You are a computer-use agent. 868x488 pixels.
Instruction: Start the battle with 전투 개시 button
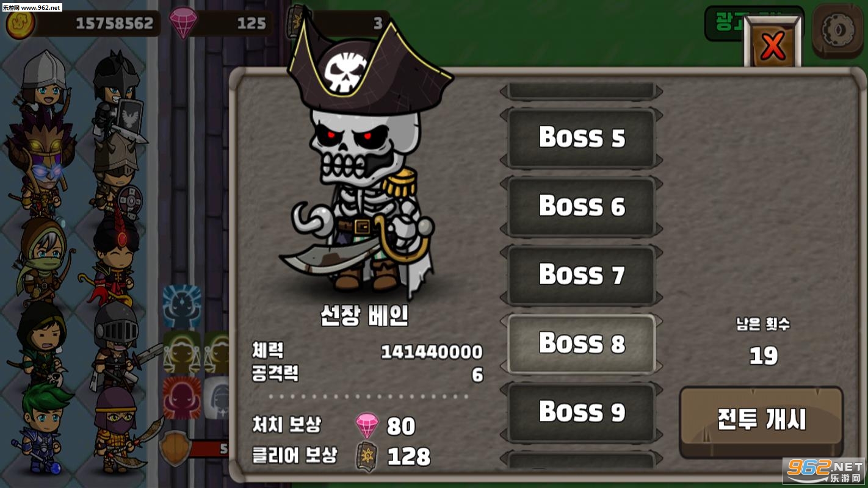click(x=761, y=422)
